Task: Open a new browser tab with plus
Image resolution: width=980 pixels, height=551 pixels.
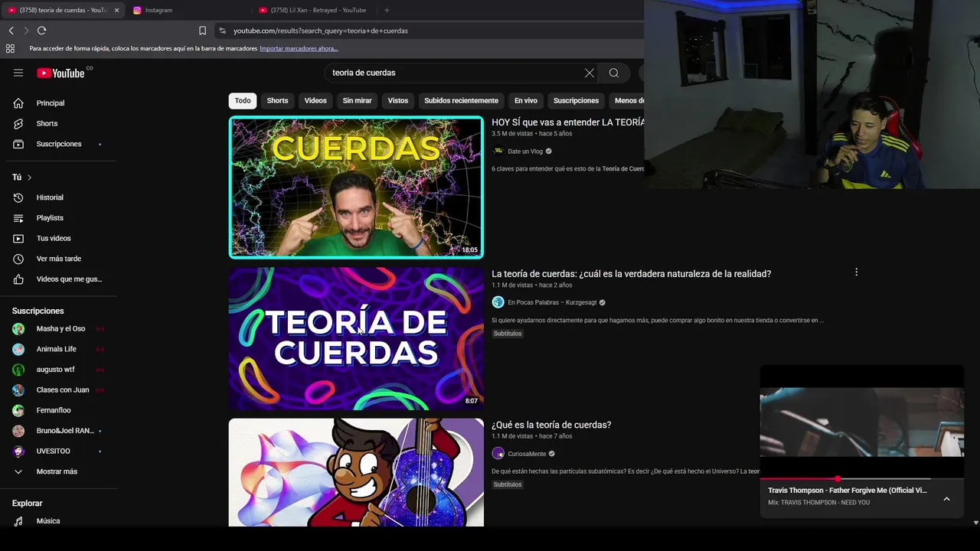Action: click(x=387, y=10)
